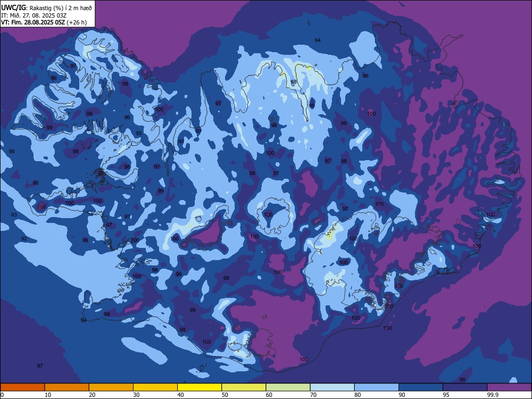Click the dark orange 0–10 legend swatch
The image size is (532, 399).
point(22,387)
